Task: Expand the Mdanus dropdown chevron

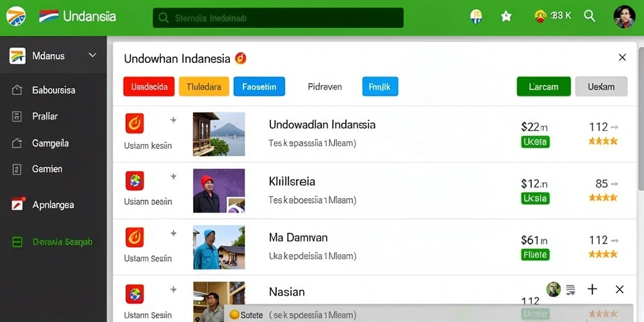Action: click(x=92, y=55)
